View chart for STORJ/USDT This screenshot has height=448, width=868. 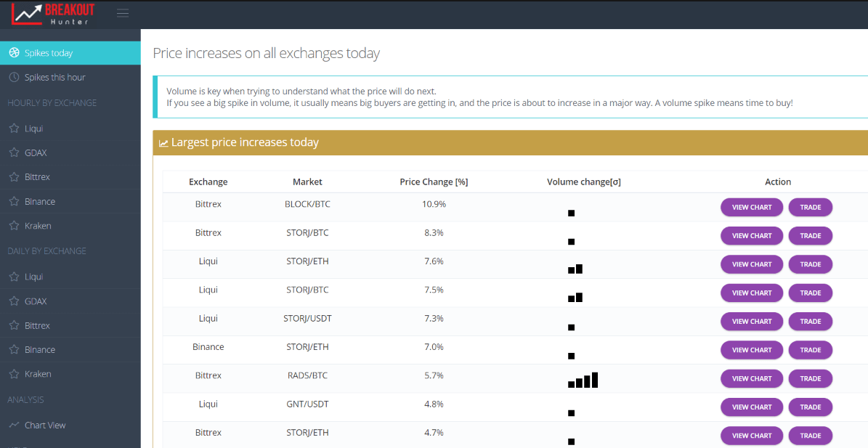(752, 322)
